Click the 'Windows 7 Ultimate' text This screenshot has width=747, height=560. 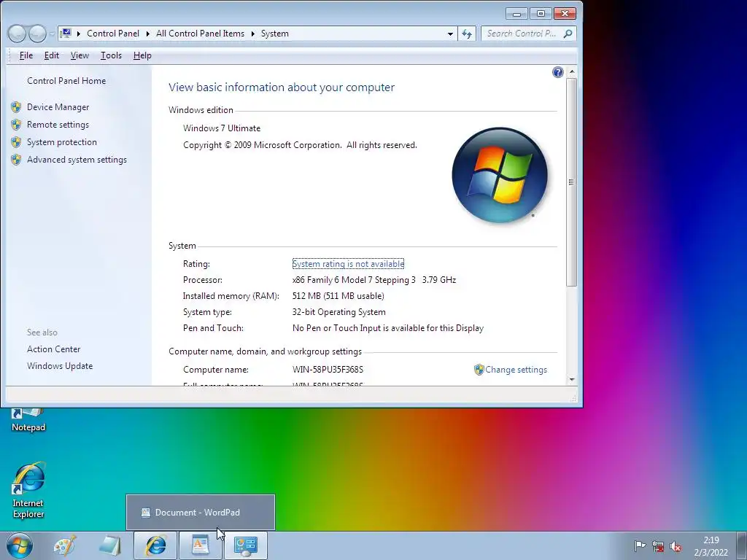pos(222,128)
